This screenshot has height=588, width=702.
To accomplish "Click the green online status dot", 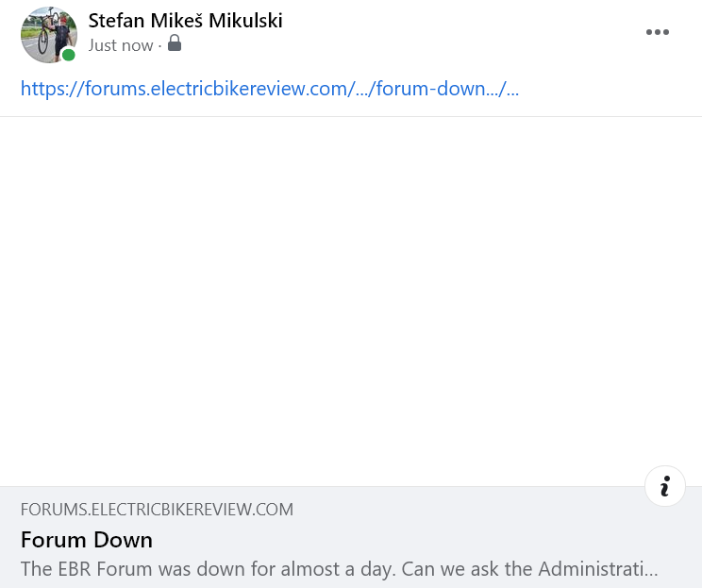I will 69,55.
